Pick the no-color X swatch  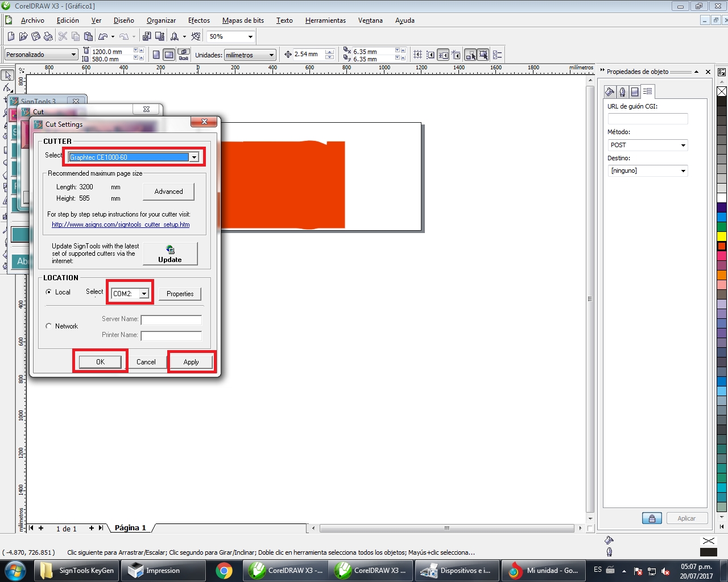coord(722,92)
